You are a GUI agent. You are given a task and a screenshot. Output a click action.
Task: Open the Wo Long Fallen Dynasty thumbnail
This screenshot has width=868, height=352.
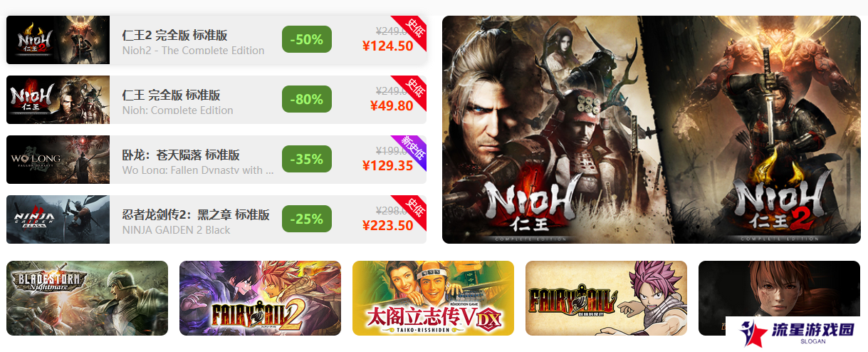coord(58,160)
